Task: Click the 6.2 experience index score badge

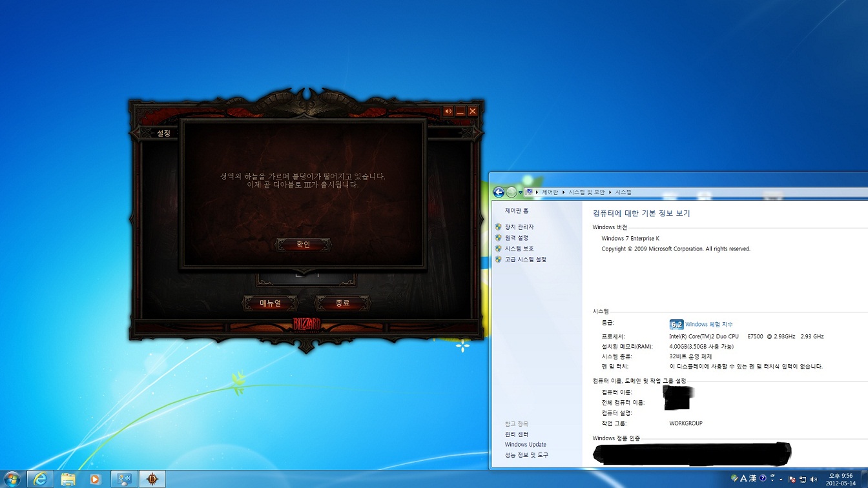Action: pos(676,325)
